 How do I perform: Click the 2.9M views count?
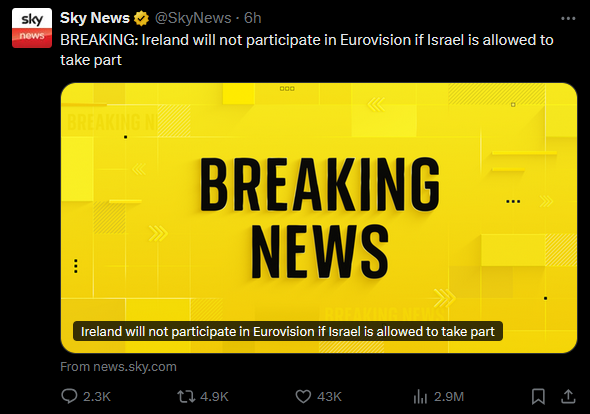(449, 397)
